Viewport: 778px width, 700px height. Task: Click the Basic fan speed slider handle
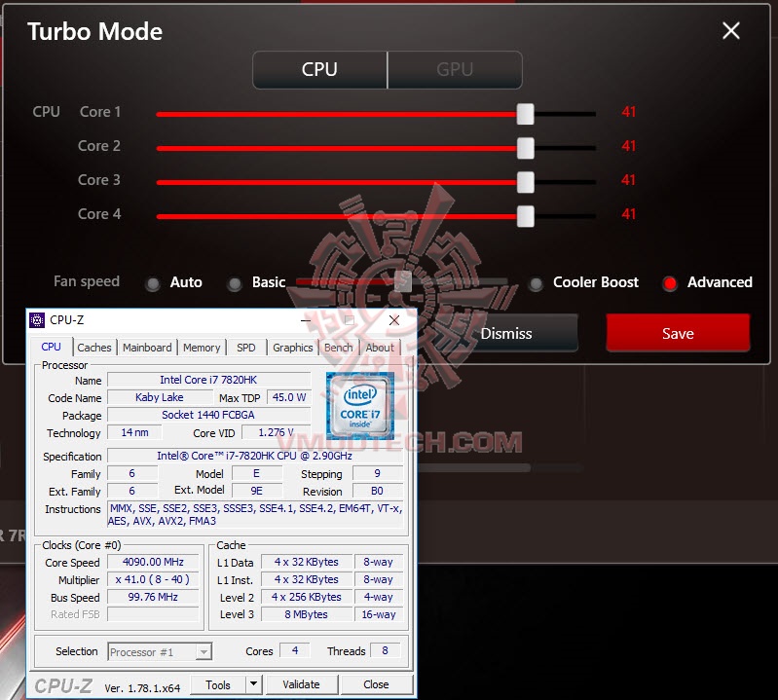[x=403, y=281]
